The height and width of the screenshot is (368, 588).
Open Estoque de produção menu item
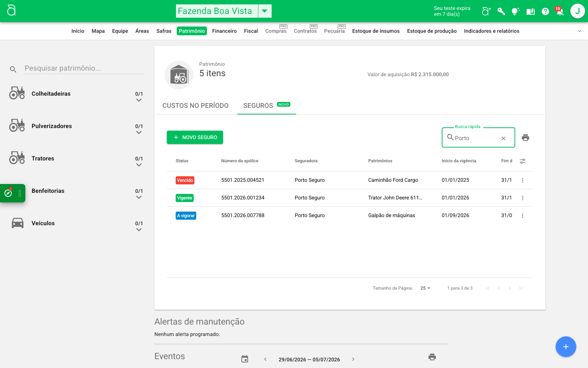tap(432, 31)
